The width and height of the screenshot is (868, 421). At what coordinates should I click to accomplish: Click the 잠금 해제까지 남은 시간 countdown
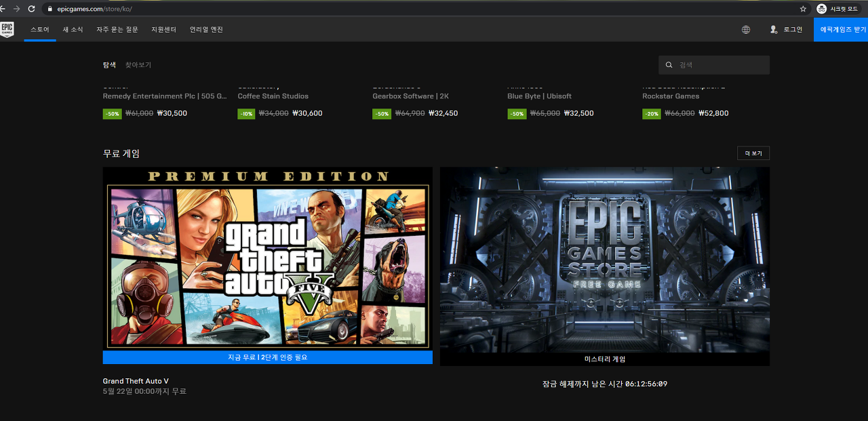tap(605, 384)
